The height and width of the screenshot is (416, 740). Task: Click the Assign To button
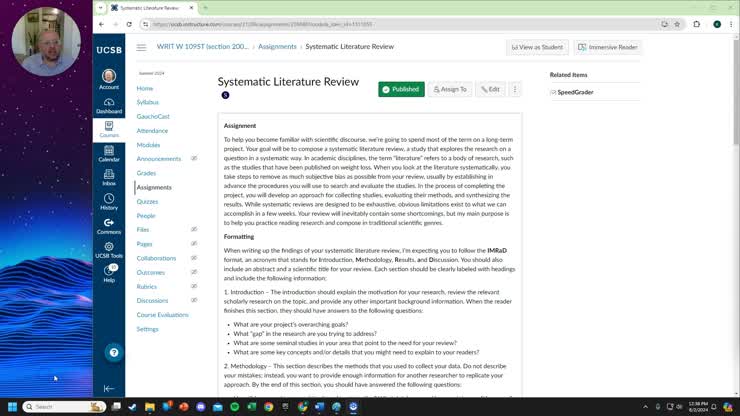point(450,89)
